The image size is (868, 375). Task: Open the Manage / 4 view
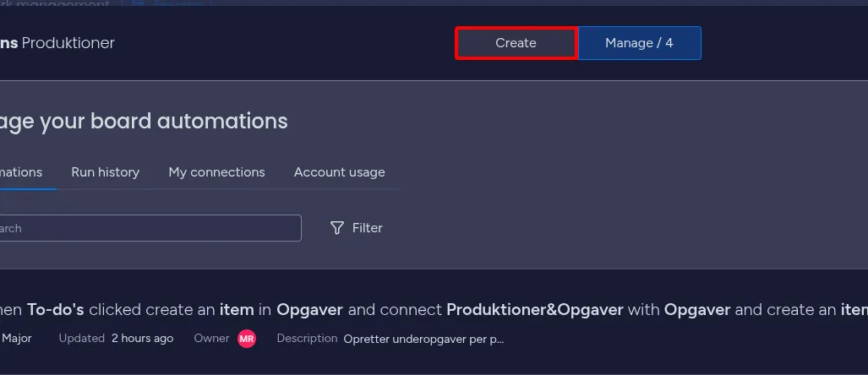point(639,43)
